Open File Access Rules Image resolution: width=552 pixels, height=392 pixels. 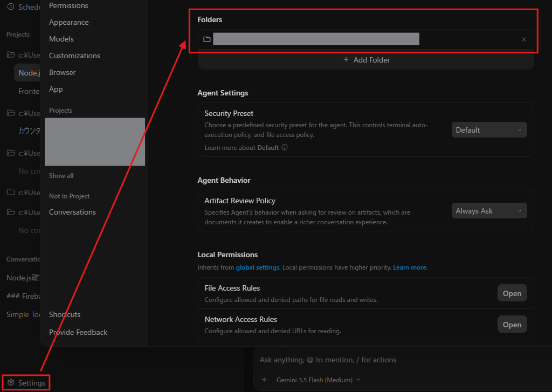tap(512, 293)
